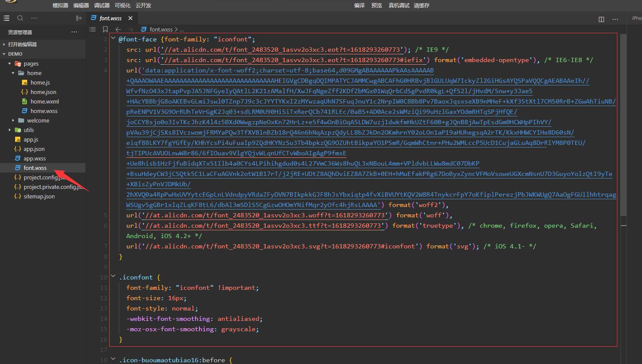
Task: Expand the 打开的编辑器 section
Action: [43, 44]
